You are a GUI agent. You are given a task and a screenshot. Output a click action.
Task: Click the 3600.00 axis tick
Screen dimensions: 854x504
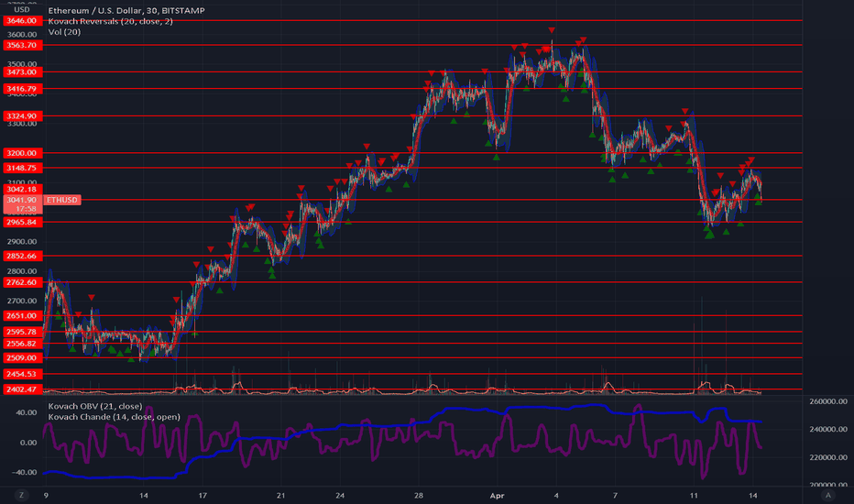pyautogui.click(x=22, y=34)
